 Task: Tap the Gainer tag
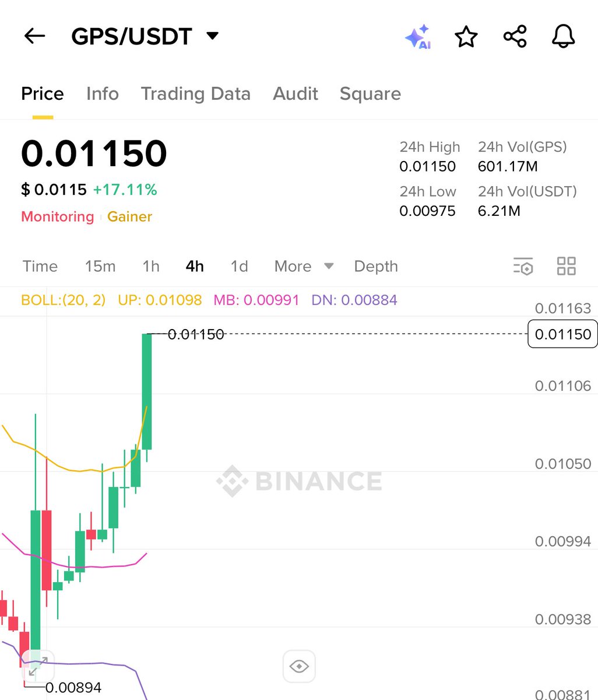pyautogui.click(x=129, y=217)
